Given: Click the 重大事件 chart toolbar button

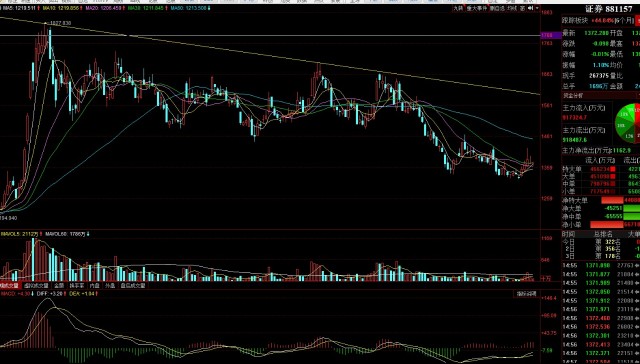Looking at the screenshot, I should [477, 8].
